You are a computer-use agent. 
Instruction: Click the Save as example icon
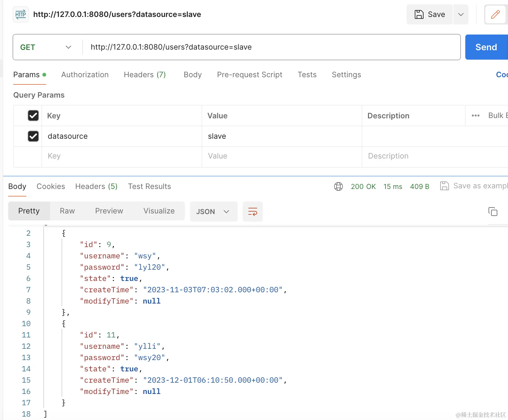coord(444,186)
